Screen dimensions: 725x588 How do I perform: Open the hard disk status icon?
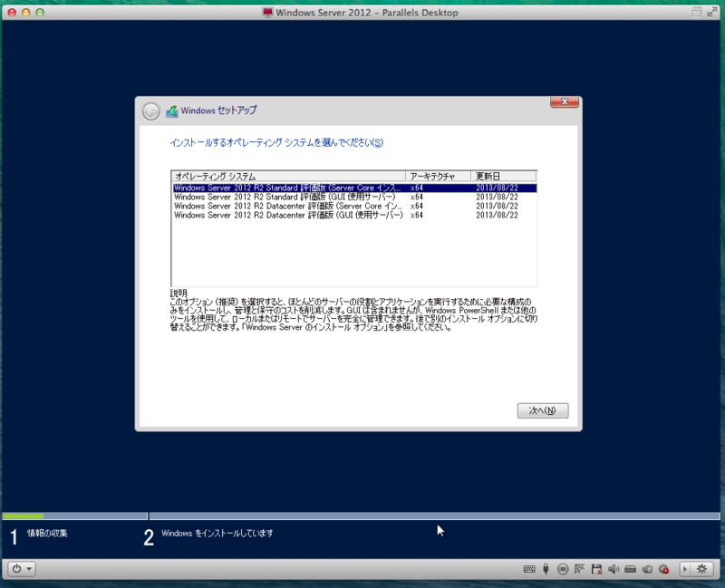pyautogui.click(x=630, y=569)
